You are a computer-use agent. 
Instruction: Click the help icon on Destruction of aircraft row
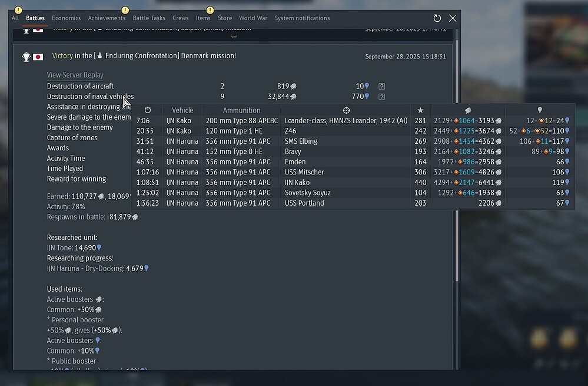[x=381, y=87]
